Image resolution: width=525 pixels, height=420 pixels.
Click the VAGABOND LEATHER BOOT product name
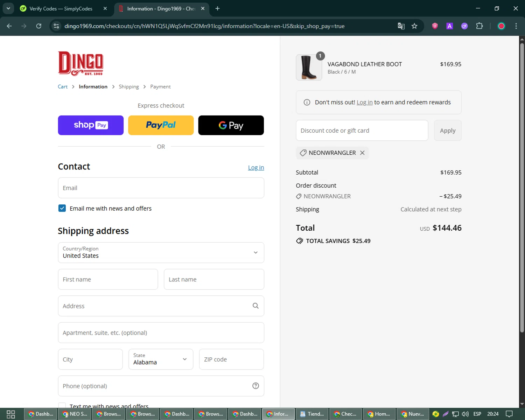click(365, 64)
